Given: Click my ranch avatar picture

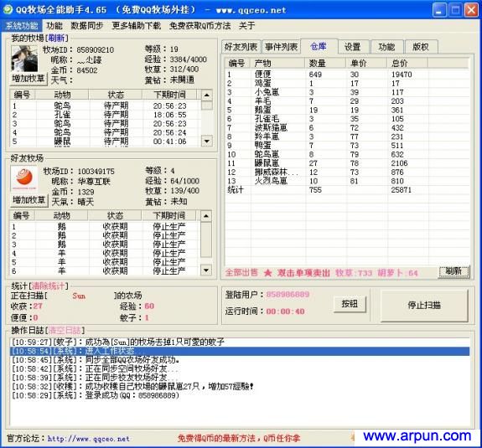Looking at the screenshot, I should tap(24, 59).
